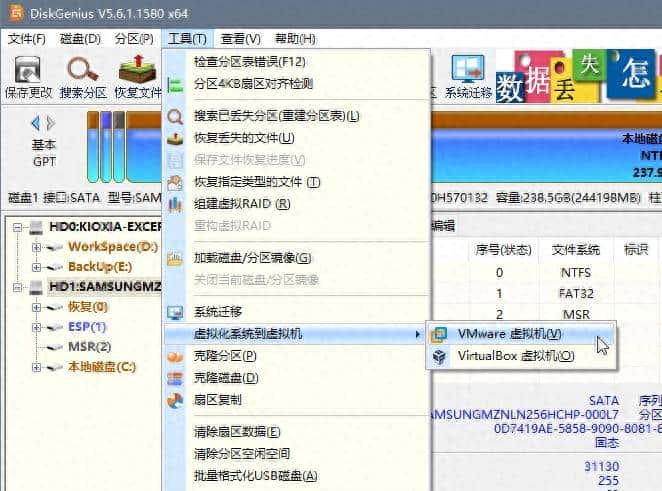Close the 工具(T) menu

click(x=187, y=39)
